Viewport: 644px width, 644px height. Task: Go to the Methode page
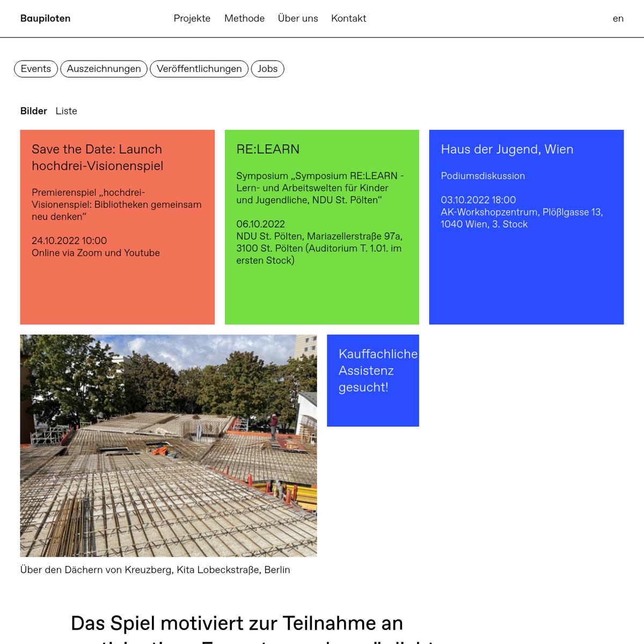[x=244, y=18]
